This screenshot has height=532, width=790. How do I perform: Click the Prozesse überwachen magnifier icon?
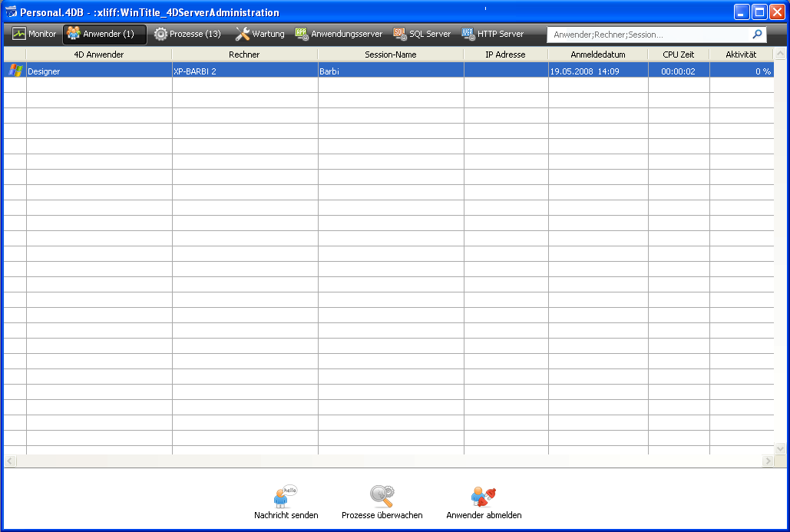(x=382, y=496)
